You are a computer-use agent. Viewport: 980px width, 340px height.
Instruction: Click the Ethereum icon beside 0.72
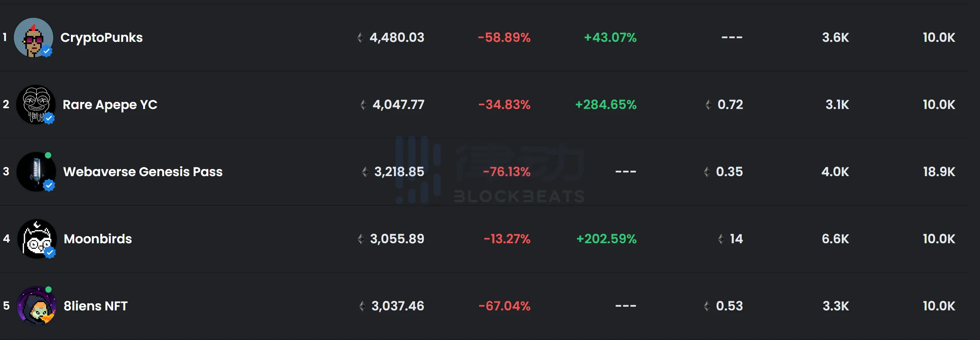click(x=708, y=105)
